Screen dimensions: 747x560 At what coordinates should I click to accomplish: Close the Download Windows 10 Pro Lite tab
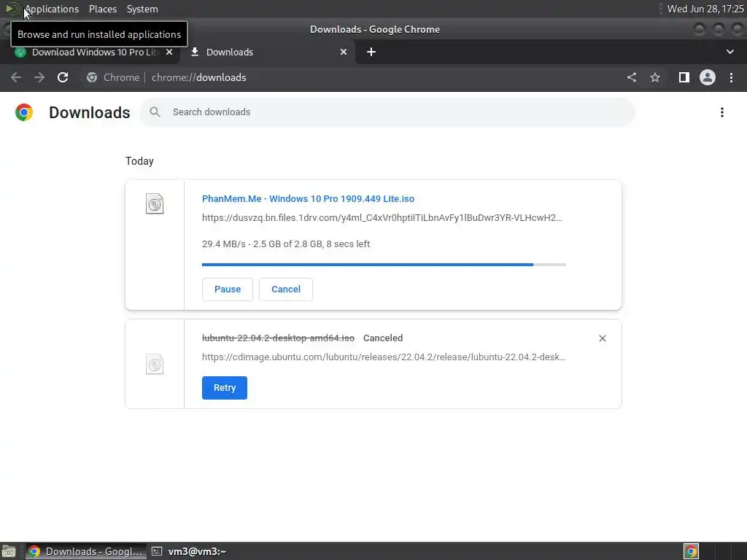[169, 52]
